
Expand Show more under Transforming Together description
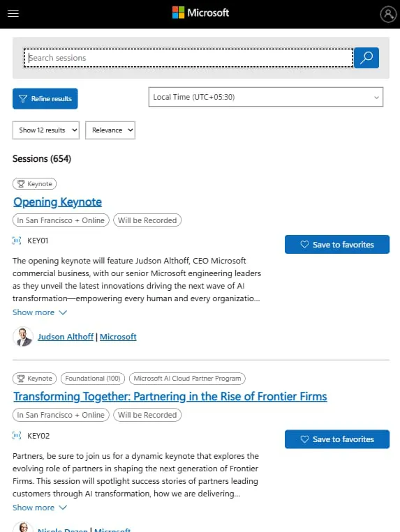[x=40, y=508]
